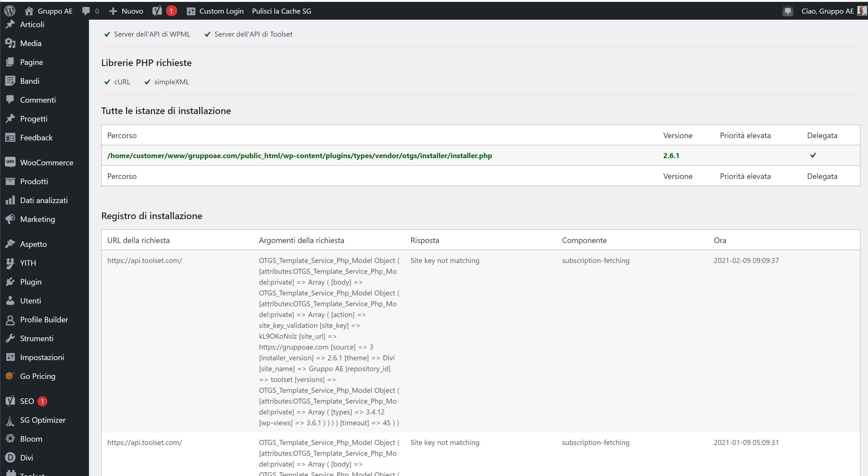Click the Utenti user icon
The height and width of the screenshot is (476, 868).
[10, 301]
